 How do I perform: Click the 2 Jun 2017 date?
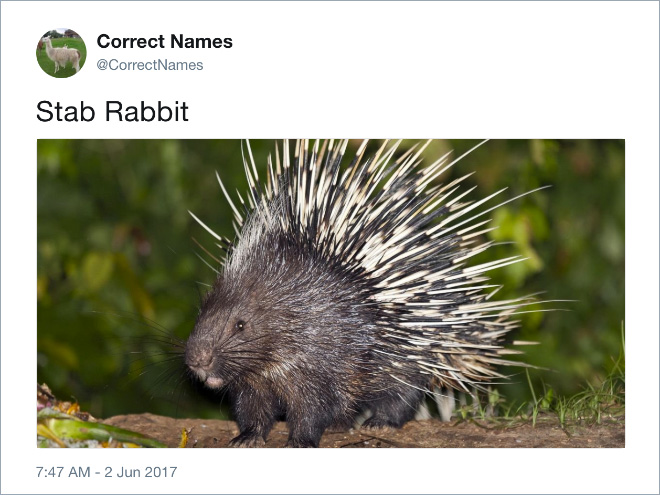pos(141,472)
